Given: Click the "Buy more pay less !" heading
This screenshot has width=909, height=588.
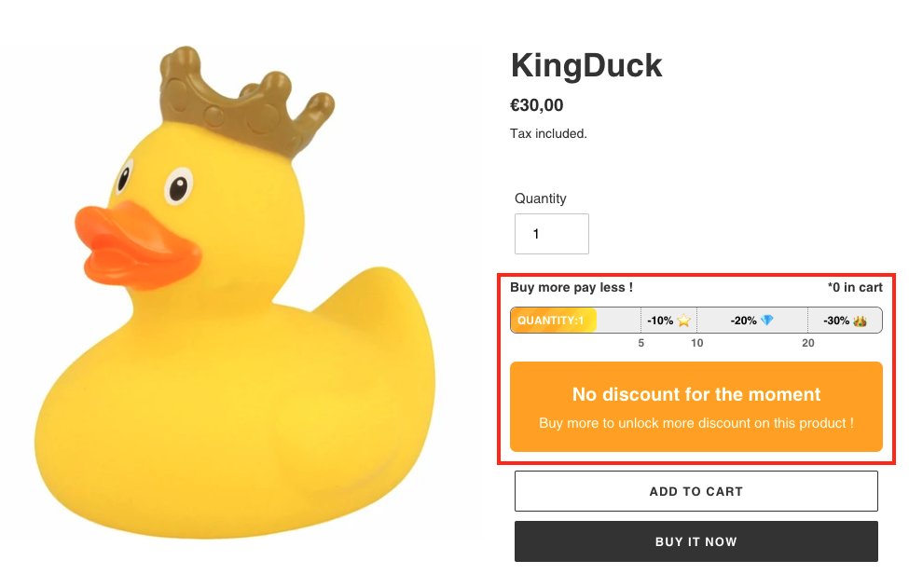Looking at the screenshot, I should (572, 288).
